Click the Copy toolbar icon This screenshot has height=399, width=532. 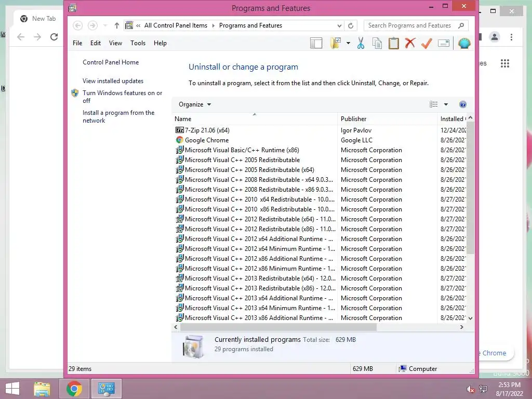click(377, 44)
